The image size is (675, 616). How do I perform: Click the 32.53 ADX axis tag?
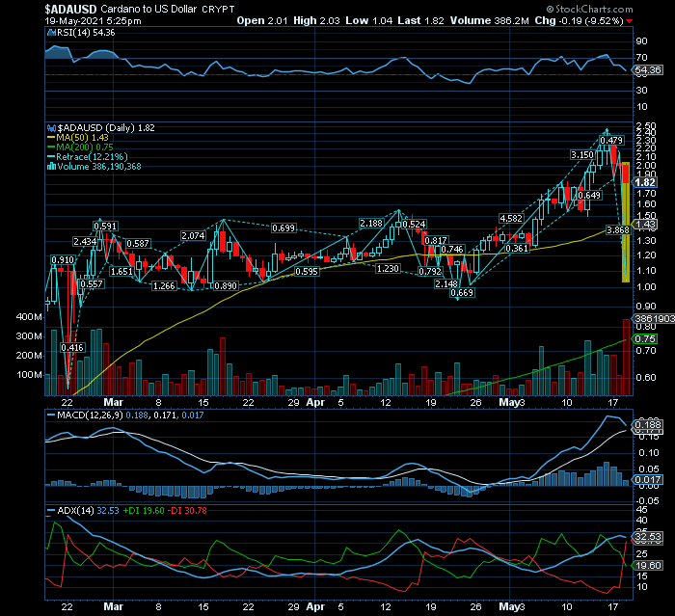point(648,536)
